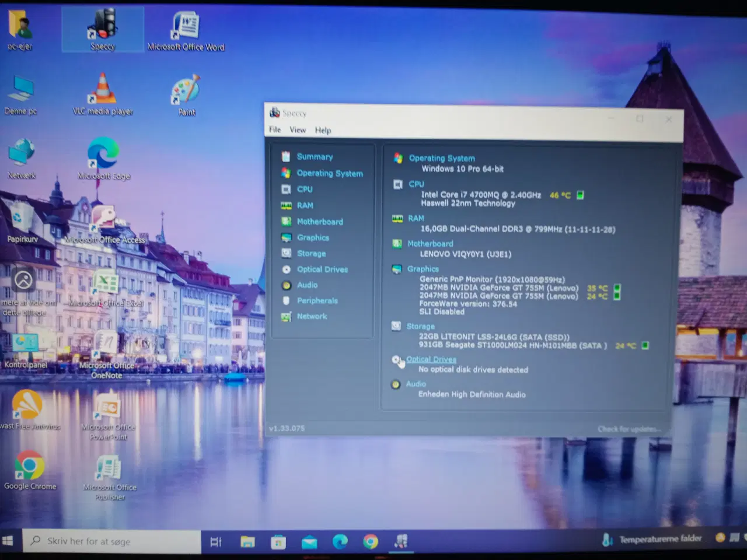Screen dimensions: 747x560
Task: Open the pc-ejer user folder icon
Action: (20, 30)
